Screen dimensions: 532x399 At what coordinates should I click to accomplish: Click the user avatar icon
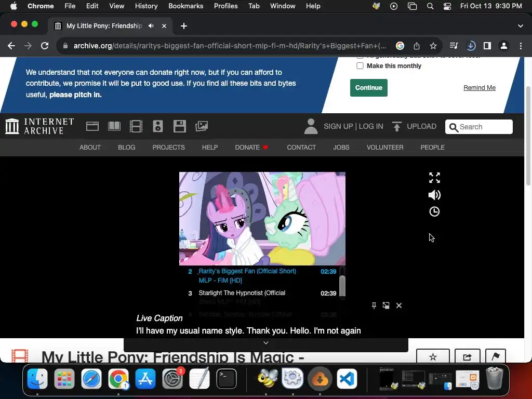(311, 126)
